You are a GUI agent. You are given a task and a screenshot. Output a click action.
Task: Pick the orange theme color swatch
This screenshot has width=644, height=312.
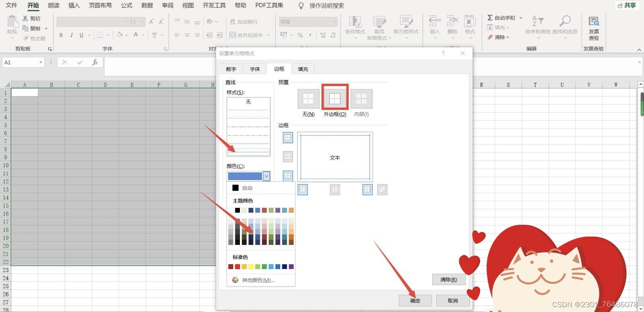click(291, 210)
